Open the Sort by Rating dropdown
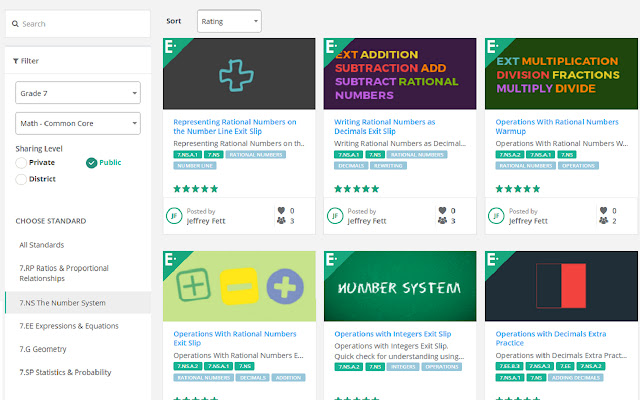This screenshot has width=640, height=400. (x=229, y=21)
